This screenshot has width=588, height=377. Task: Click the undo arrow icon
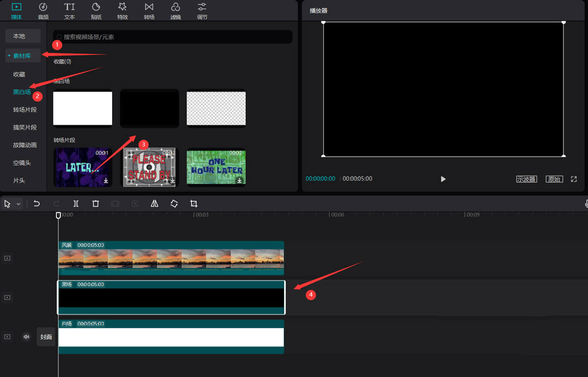(x=37, y=203)
